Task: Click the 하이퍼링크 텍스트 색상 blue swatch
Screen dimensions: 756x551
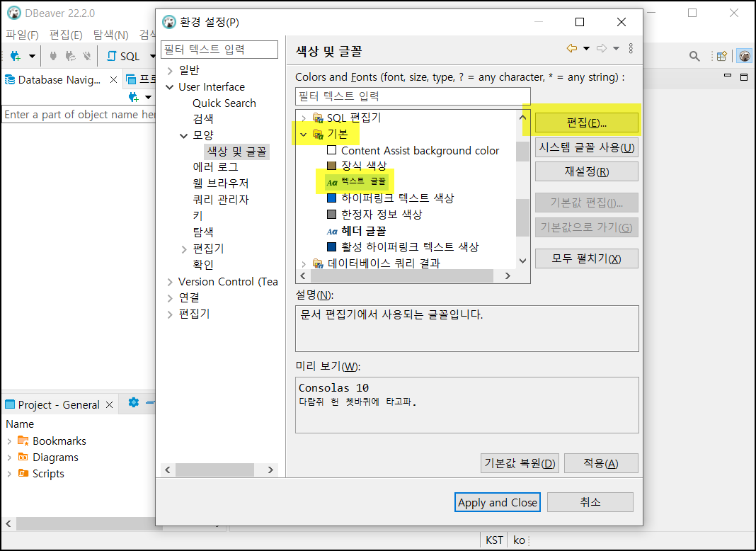Action: click(x=332, y=198)
